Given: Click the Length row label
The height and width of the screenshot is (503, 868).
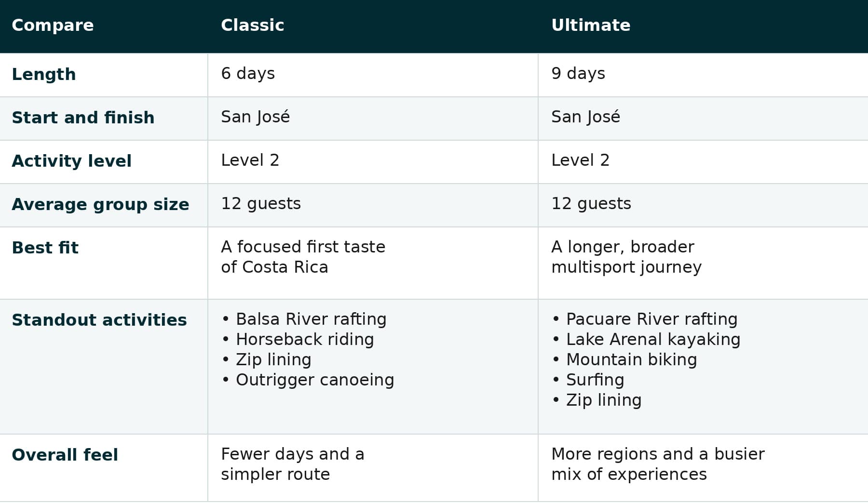Looking at the screenshot, I should pyautogui.click(x=44, y=74).
